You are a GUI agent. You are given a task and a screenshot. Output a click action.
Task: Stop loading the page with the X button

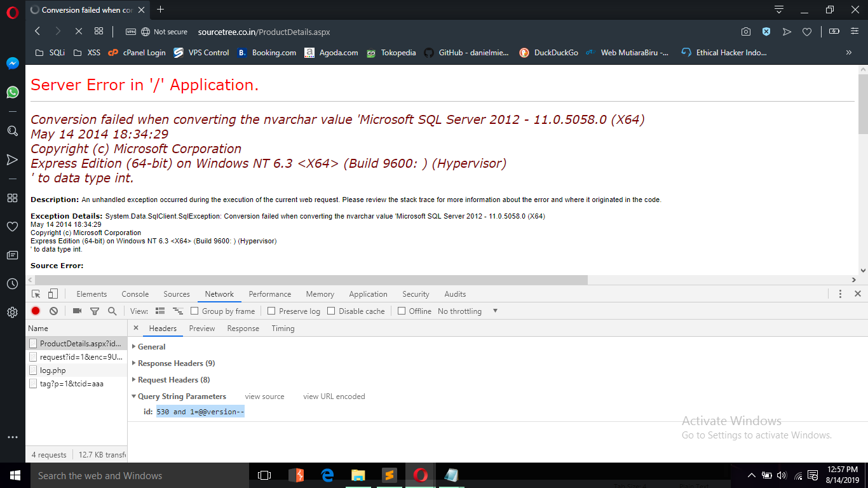[78, 31]
